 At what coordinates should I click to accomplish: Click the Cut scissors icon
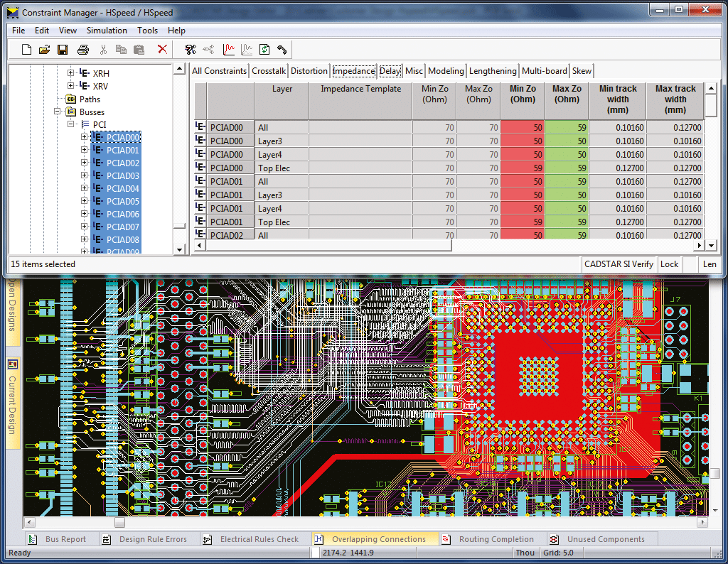(x=103, y=49)
